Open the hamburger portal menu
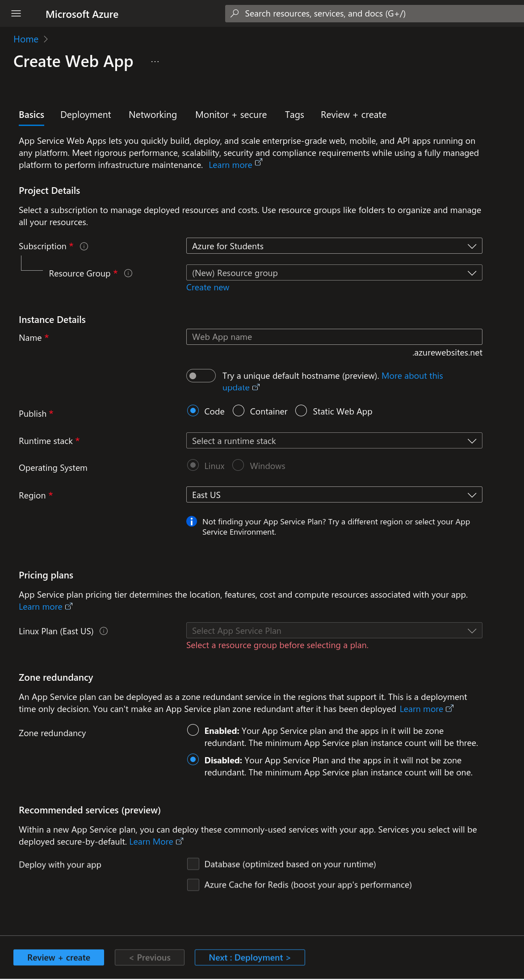The height and width of the screenshot is (980, 524). pyautogui.click(x=16, y=13)
